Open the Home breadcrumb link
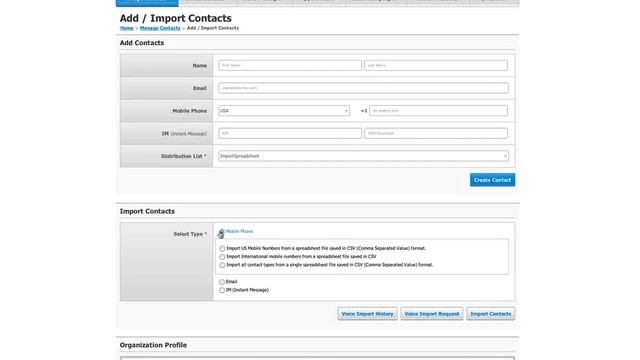The width and height of the screenshot is (640, 360). tap(127, 28)
